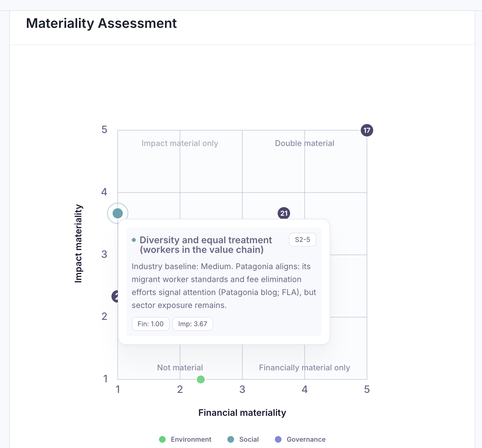Select the Social legend dot
Viewport: 482px width, 448px height.
pos(231,439)
